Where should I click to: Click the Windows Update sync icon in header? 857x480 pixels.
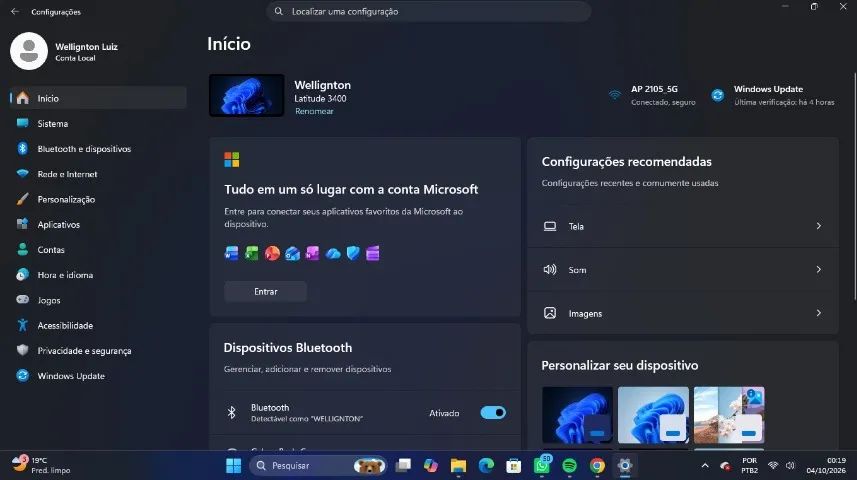click(x=718, y=95)
